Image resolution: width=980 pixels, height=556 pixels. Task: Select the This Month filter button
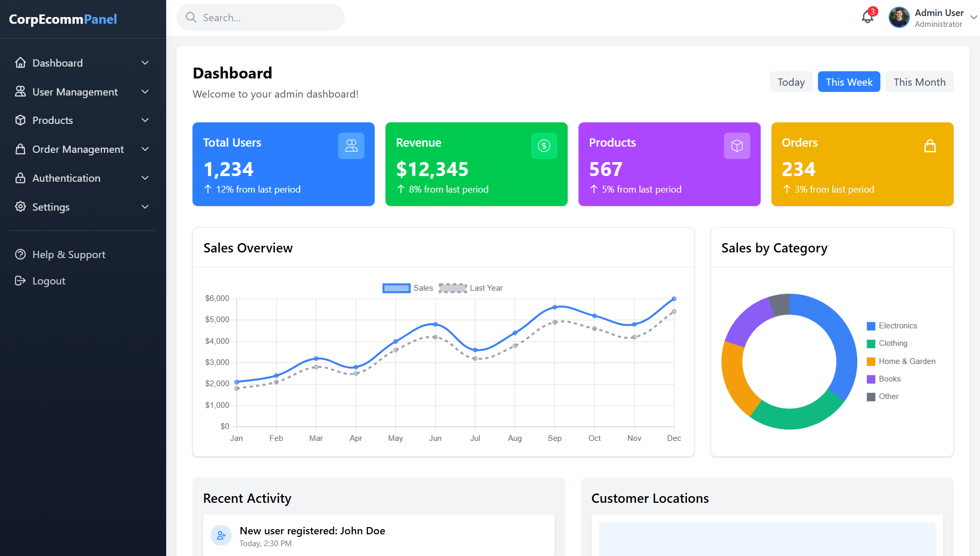(x=919, y=82)
